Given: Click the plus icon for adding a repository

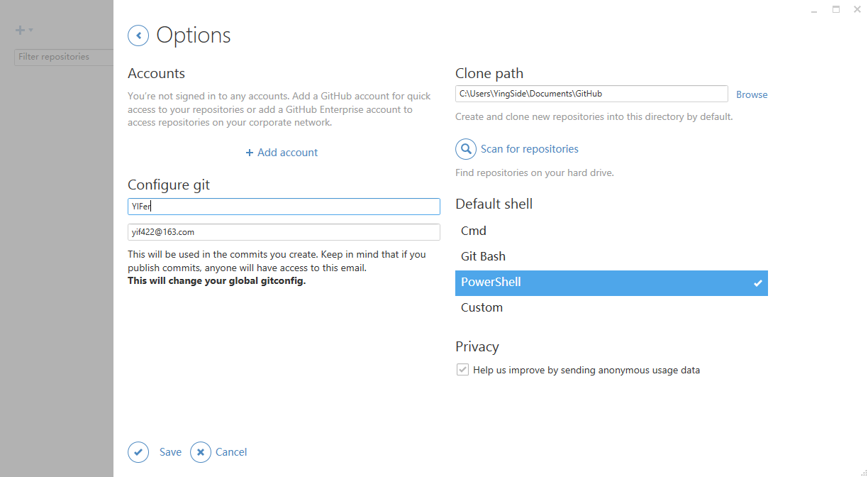Looking at the screenshot, I should tap(20, 31).
